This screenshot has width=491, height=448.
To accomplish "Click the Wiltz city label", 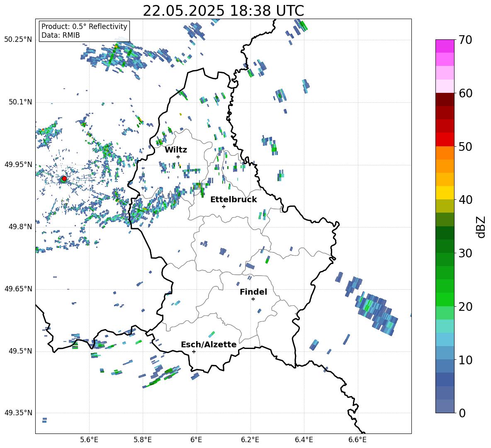I will point(176,150).
